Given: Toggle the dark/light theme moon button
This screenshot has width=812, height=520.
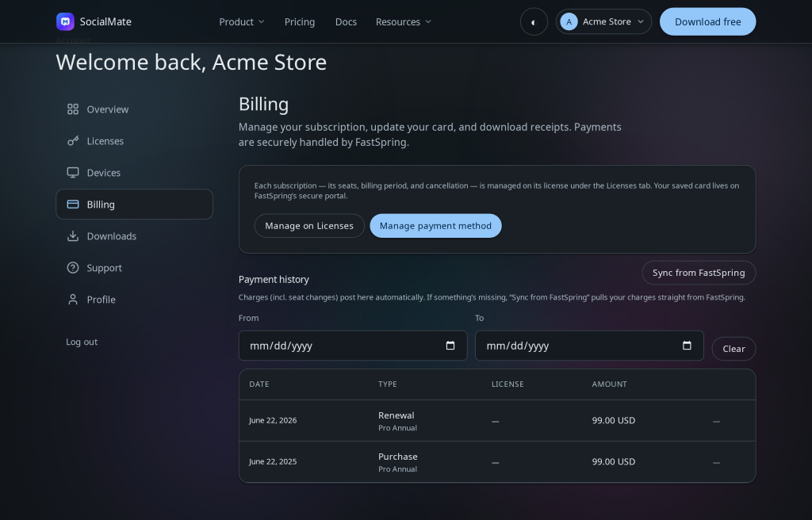Looking at the screenshot, I should [534, 21].
